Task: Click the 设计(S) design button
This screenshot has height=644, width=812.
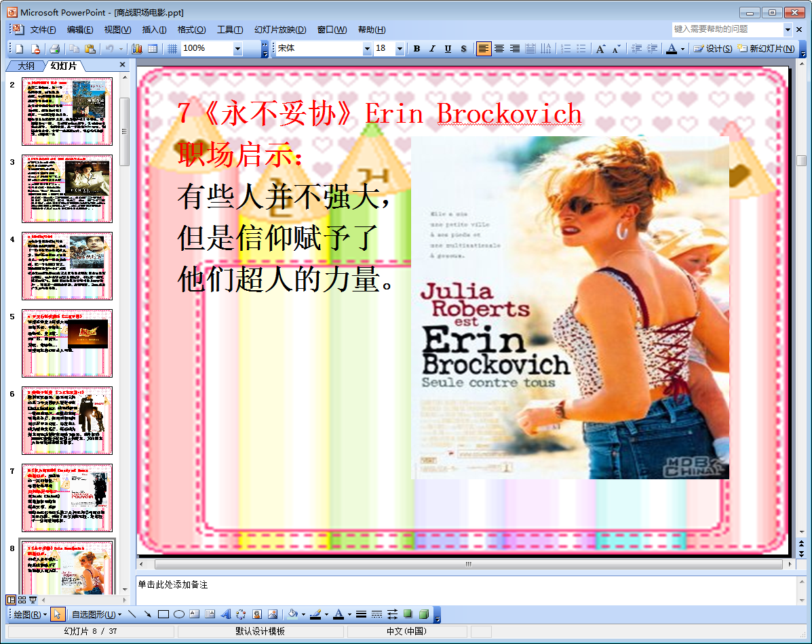Action: tap(713, 49)
